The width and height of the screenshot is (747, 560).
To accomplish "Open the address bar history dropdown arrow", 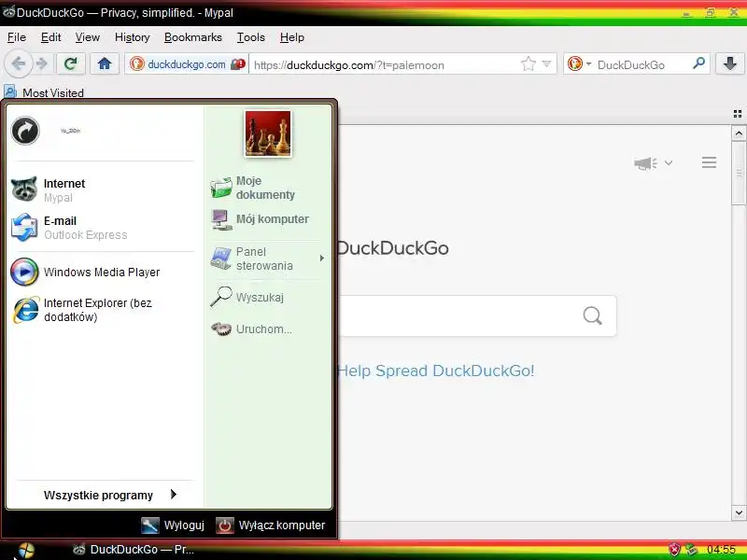I will click(547, 63).
